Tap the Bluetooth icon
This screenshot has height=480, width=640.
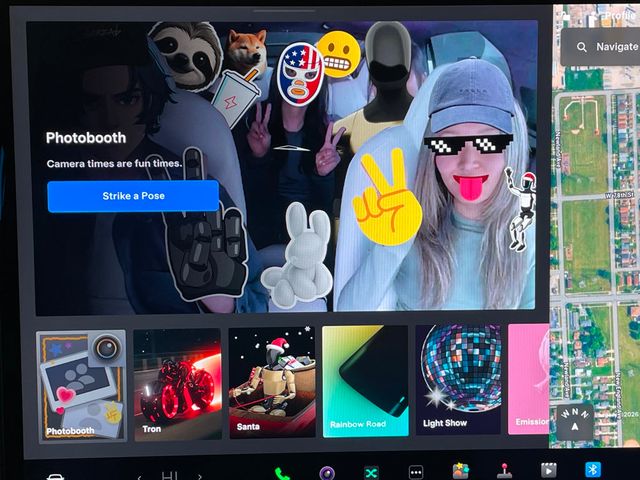pyautogui.click(x=591, y=470)
